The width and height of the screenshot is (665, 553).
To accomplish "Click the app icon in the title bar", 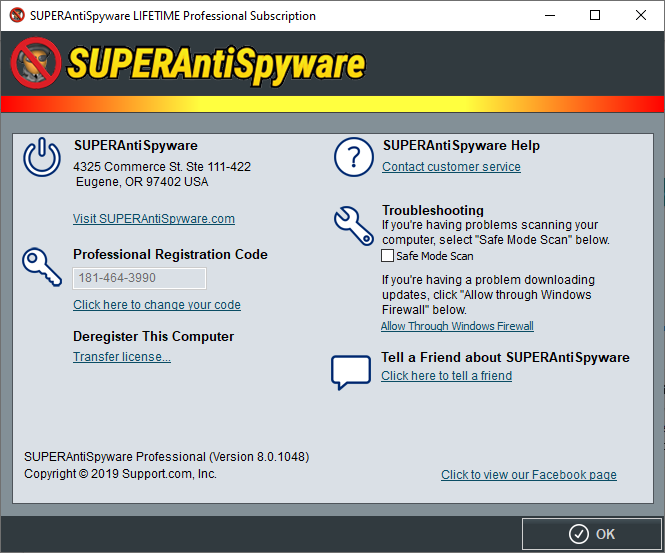I will (x=17, y=15).
